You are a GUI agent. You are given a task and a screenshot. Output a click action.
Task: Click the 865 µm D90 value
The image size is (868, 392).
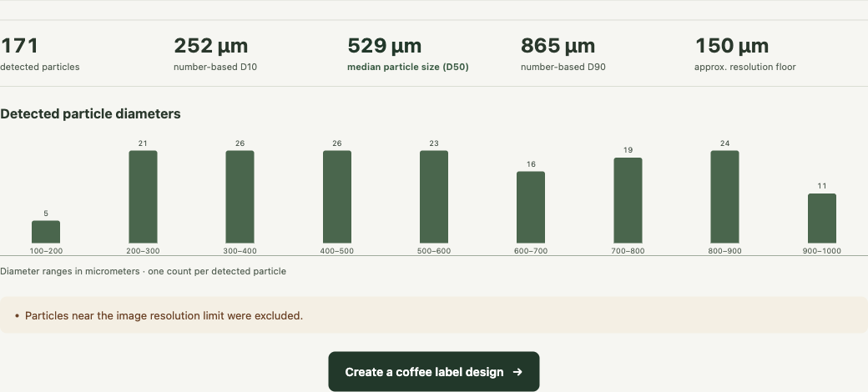(558, 46)
